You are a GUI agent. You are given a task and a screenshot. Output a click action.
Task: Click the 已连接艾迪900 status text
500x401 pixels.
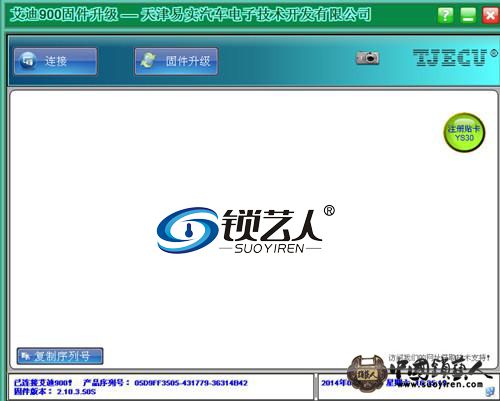[43, 383]
